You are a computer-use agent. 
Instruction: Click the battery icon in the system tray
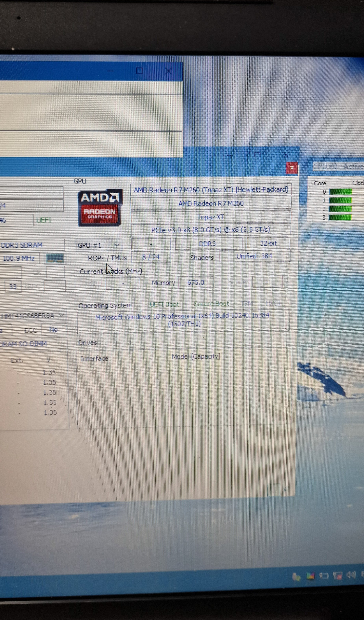pyautogui.click(x=324, y=575)
